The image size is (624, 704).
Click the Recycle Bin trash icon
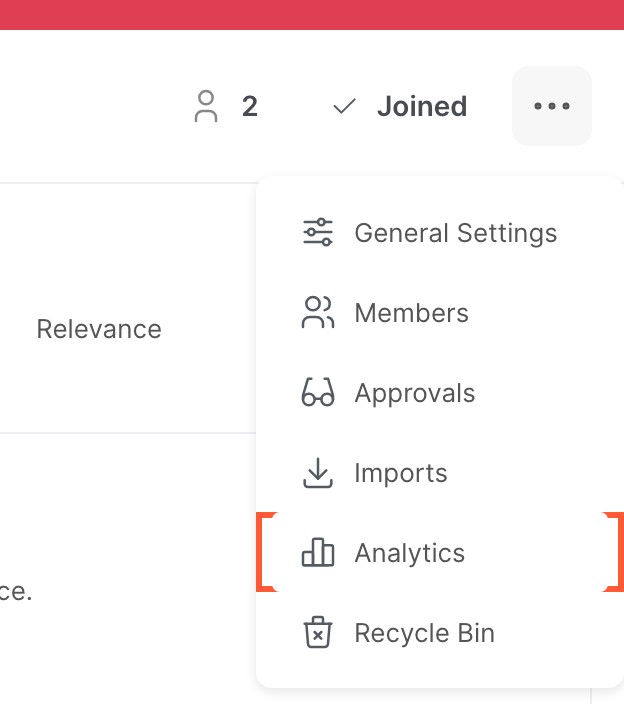pos(318,632)
